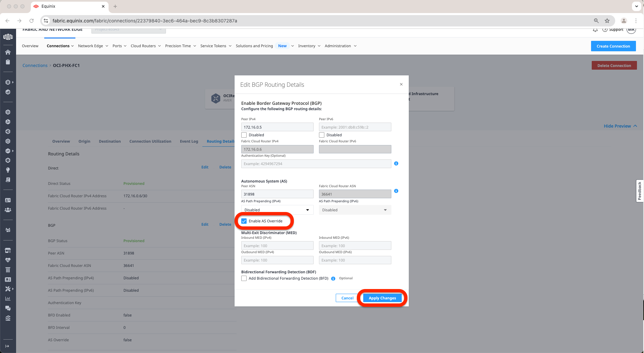The width and height of the screenshot is (644, 353).
Task: Click Cancel in the BGP dialog
Action: point(347,298)
